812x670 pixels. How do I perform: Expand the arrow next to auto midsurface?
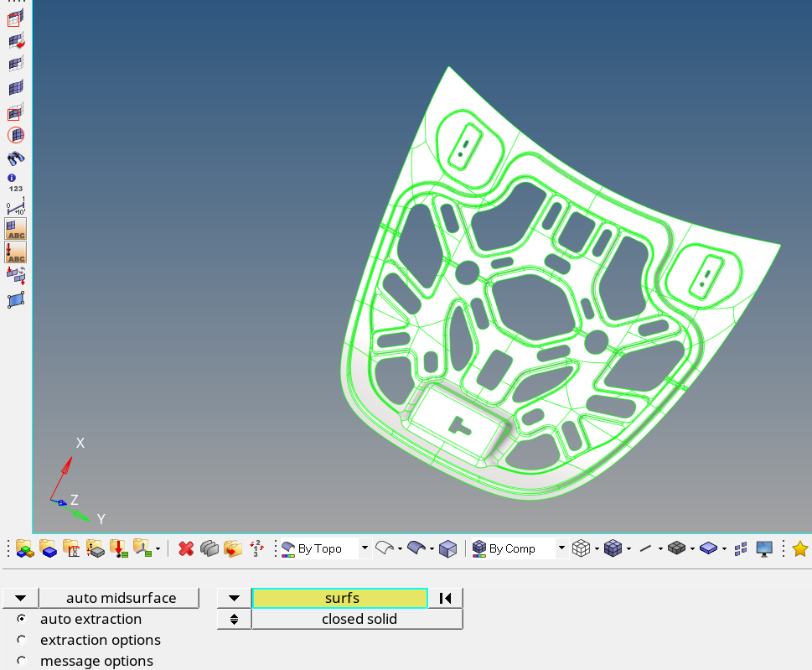tap(18, 598)
